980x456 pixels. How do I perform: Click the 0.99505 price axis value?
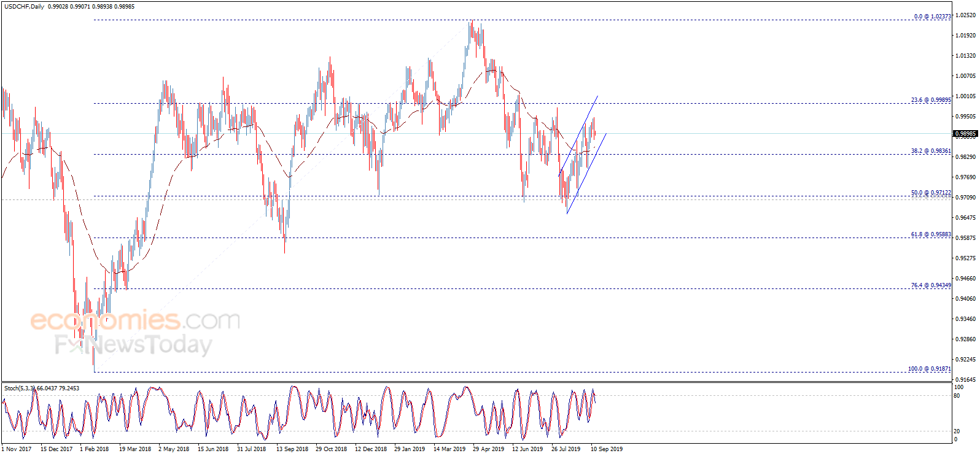click(965, 117)
